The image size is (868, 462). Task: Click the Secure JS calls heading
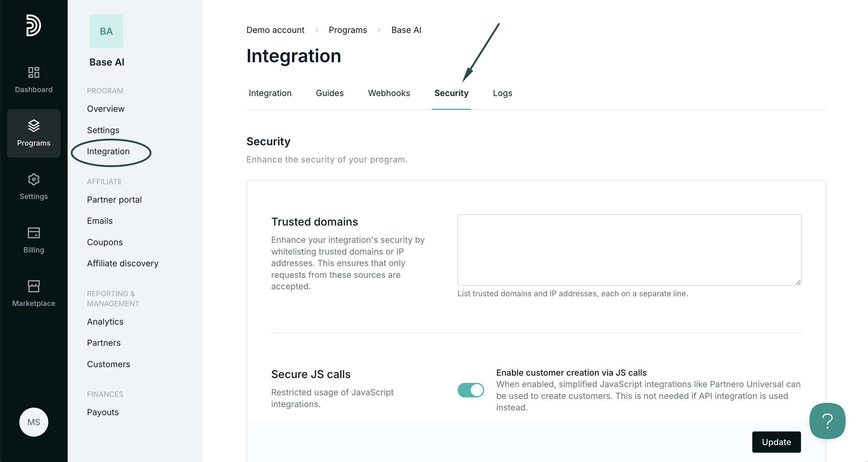(311, 374)
